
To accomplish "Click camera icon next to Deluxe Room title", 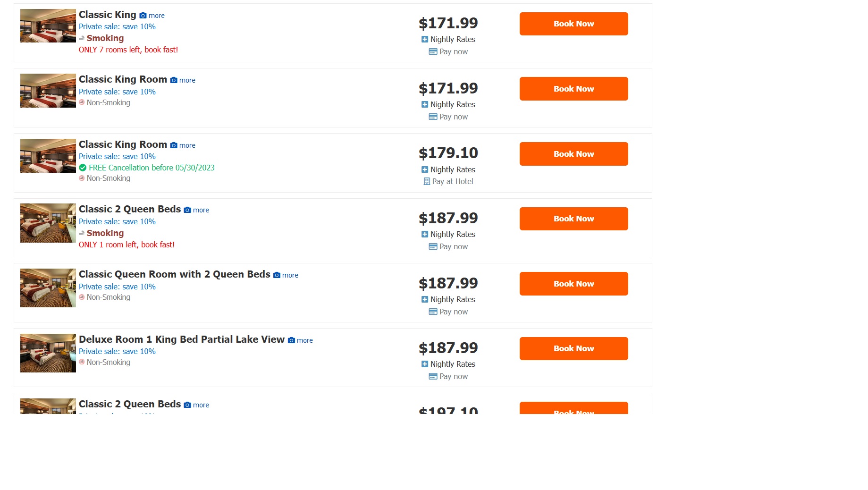I will pyautogui.click(x=291, y=340).
